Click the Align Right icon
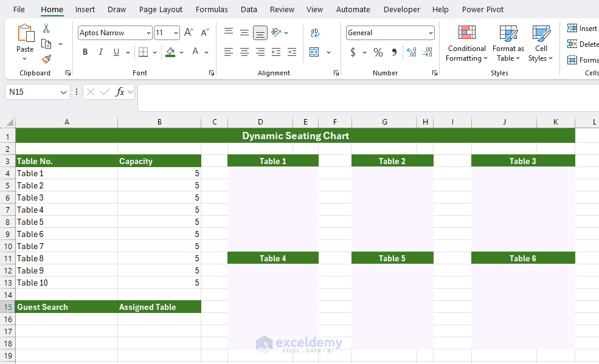This screenshot has height=364, width=599. 260,52
